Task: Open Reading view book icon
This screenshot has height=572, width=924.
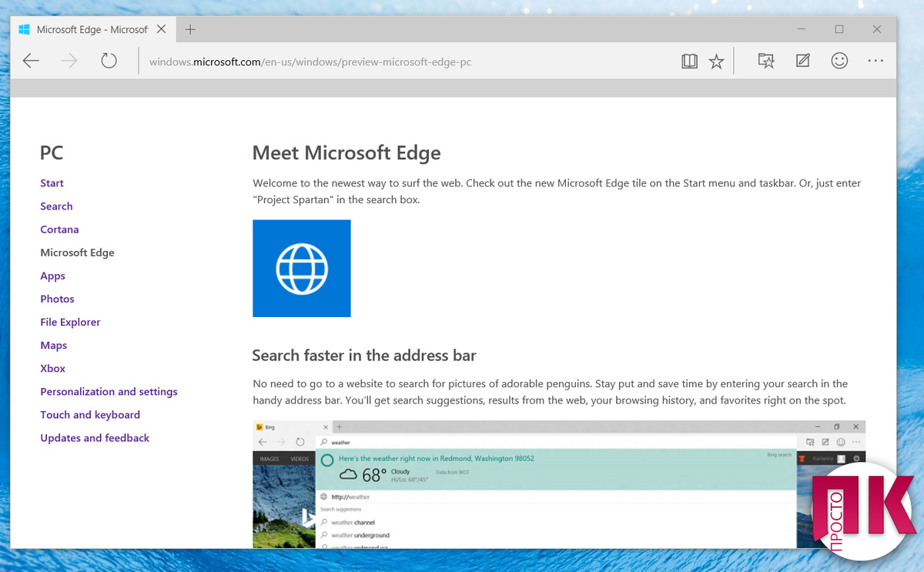Action: click(x=689, y=62)
